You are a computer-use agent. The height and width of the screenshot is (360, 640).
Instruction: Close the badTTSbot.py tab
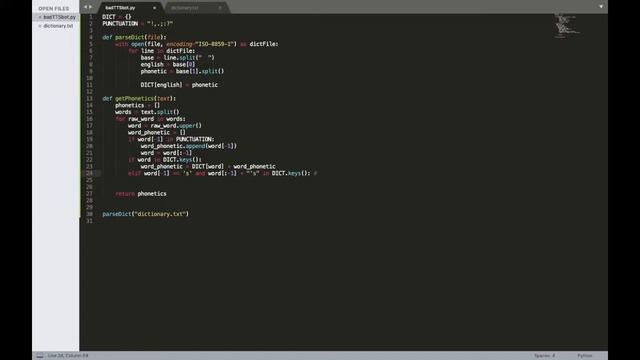154,8
